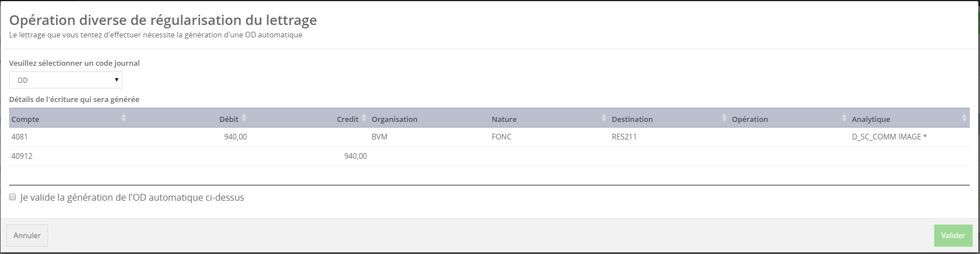The image size is (980, 254).
Task: Click the Organisation column header
Action: (394, 119)
